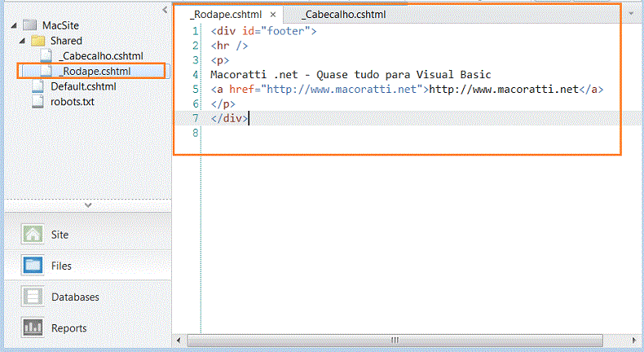Screen dimensions: 644x352
Task: Click the Default.cshtml file icon
Action: (x=37, y=86)
